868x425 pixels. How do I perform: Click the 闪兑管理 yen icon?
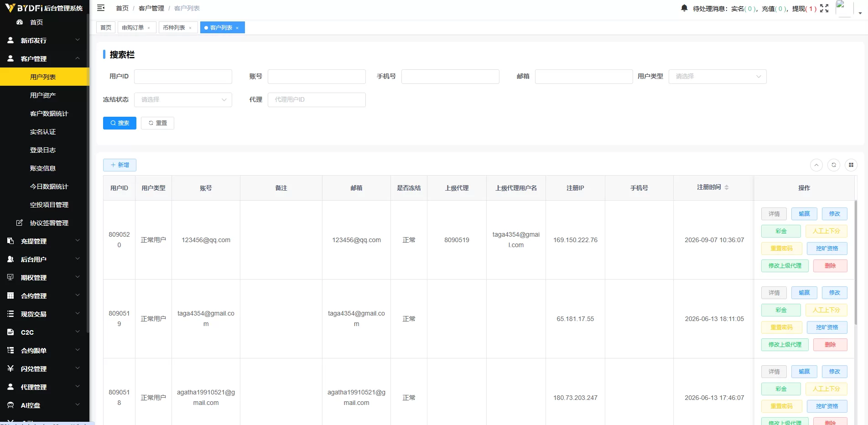tap(10, 368)
